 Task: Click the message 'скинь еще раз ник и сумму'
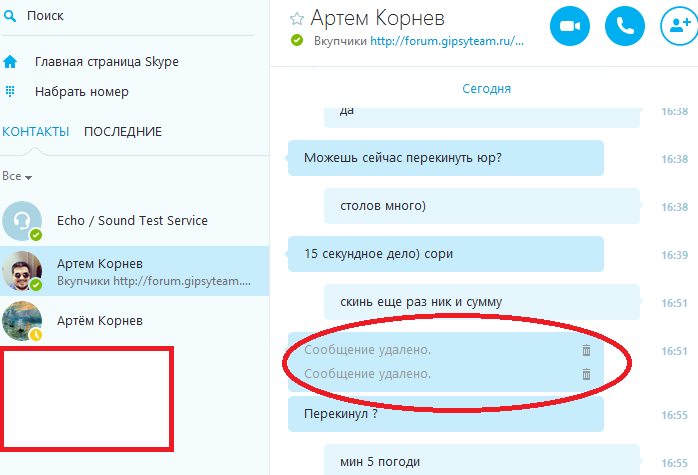pos(482,302)
